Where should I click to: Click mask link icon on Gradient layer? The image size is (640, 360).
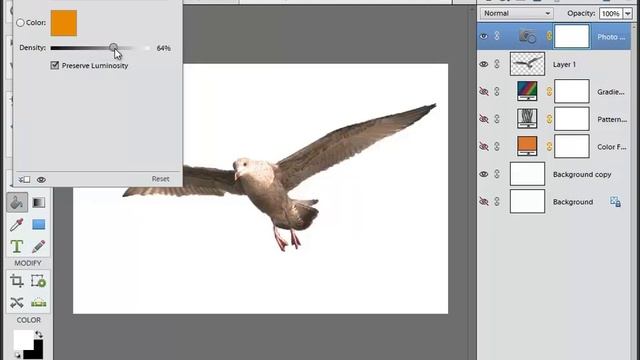[549, 91]
